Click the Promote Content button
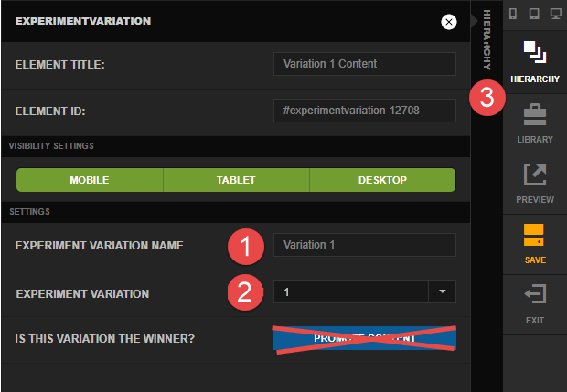Screen dimensions: 567x392 click(365, 338)
